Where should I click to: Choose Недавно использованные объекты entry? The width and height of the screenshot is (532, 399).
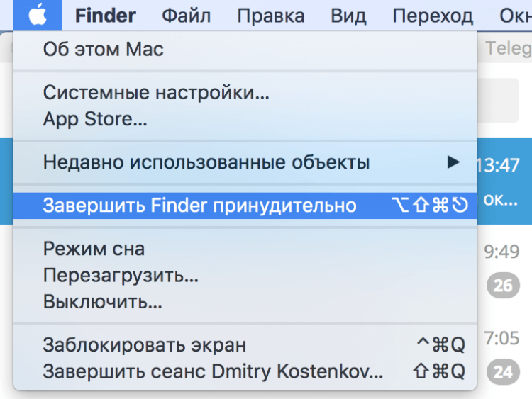(x=245, y=162)
